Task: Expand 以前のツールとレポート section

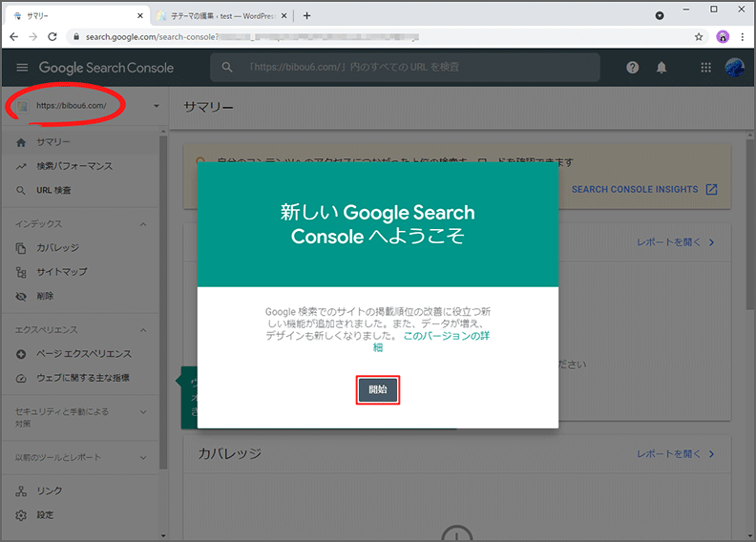Action: pyautogui.click(x=143, y=458)
